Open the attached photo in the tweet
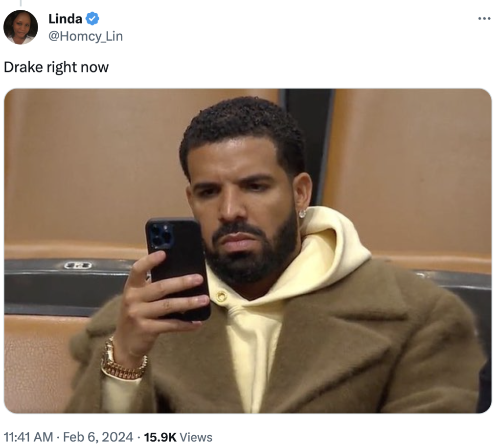This screenshot has height=448, width=501. 248,251
